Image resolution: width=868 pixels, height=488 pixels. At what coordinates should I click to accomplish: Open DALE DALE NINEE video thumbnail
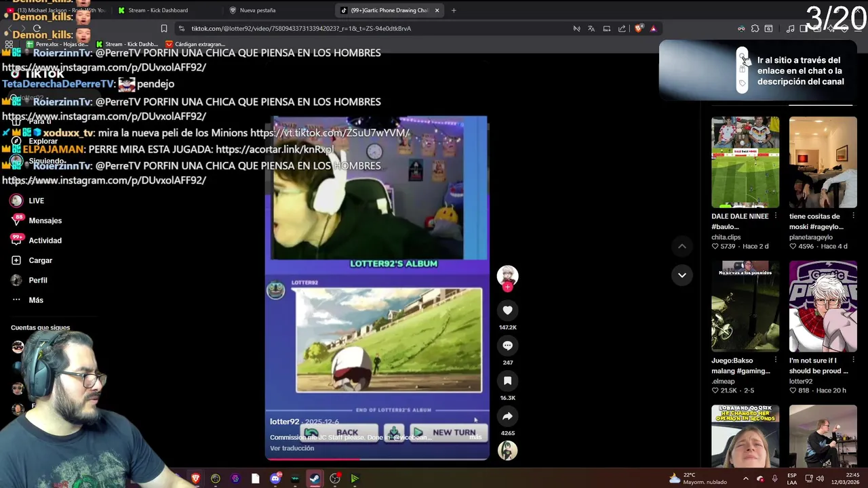[745, 162]
